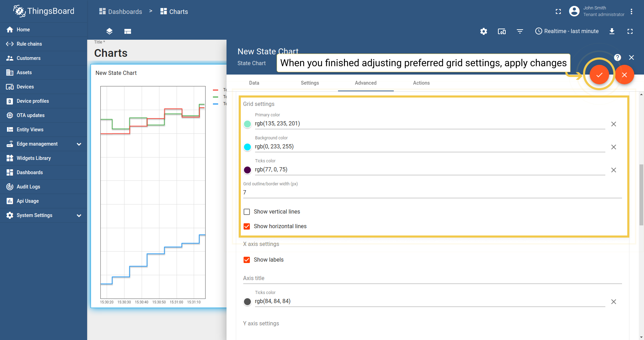Image resolution: width=644 pixels, height=340 pixels.
Task: Clear the Primary color value
Action: [x=613, y=124]
